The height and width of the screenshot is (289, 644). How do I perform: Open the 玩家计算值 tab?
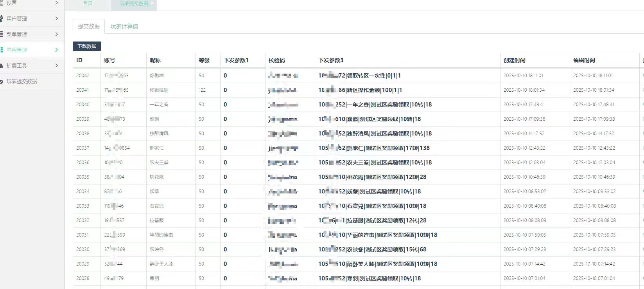point(124,26)
